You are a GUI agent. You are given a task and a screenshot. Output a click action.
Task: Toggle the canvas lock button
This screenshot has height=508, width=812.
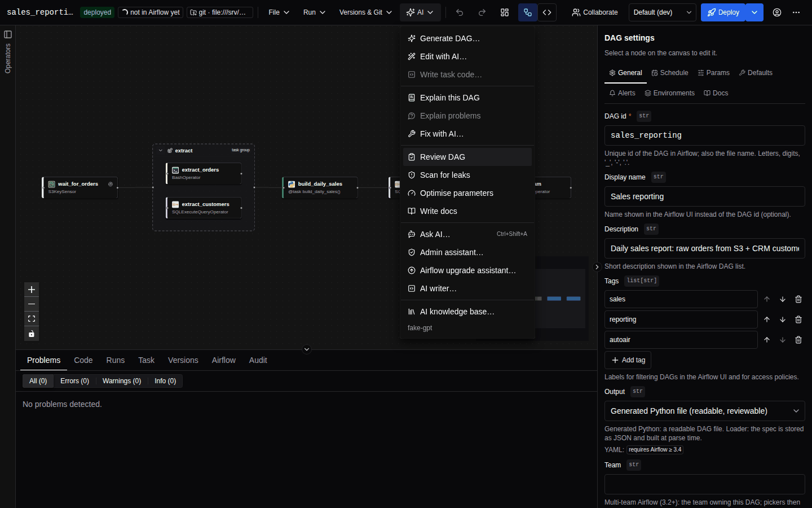pyautogui.click(x=32, y=334)
